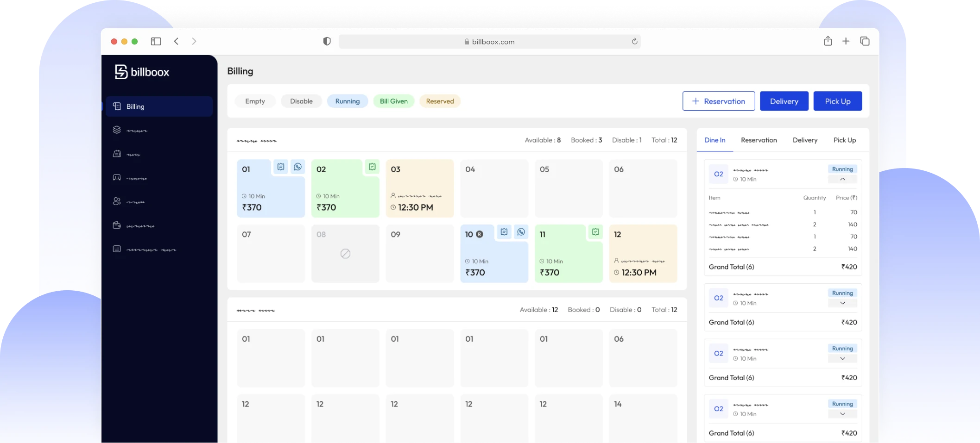
Task: Click the bill-given icon on table 11
Action: (x=595, y=232)
